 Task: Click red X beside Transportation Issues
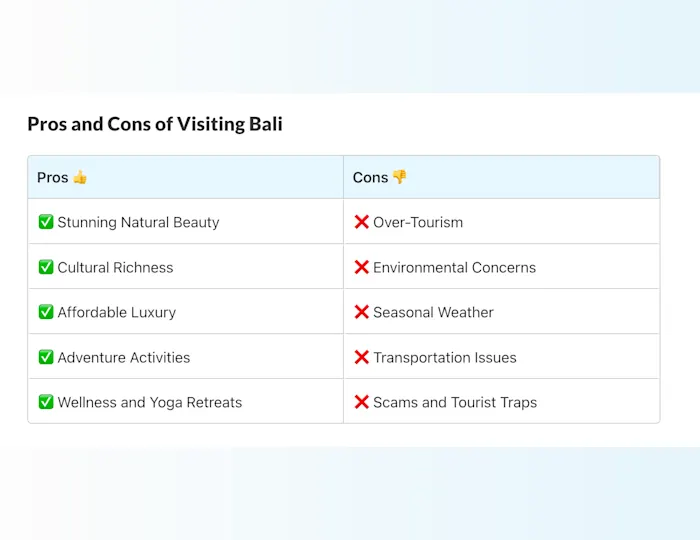[x=361, y=357]
